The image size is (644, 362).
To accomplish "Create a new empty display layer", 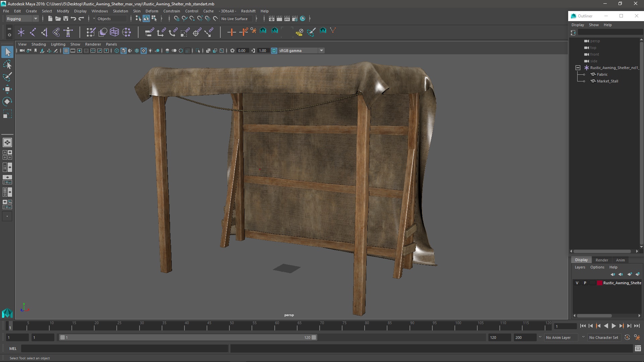I will click(630, 275).
